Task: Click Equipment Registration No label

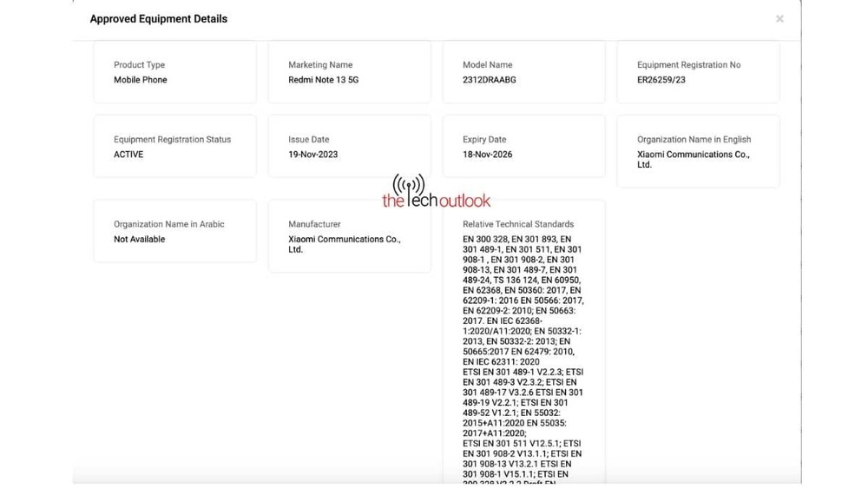Action: (x=688, y=65)
